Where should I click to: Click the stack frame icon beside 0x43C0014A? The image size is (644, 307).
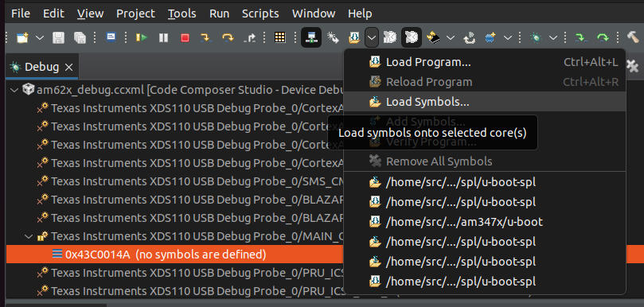(x=57, y=255)
